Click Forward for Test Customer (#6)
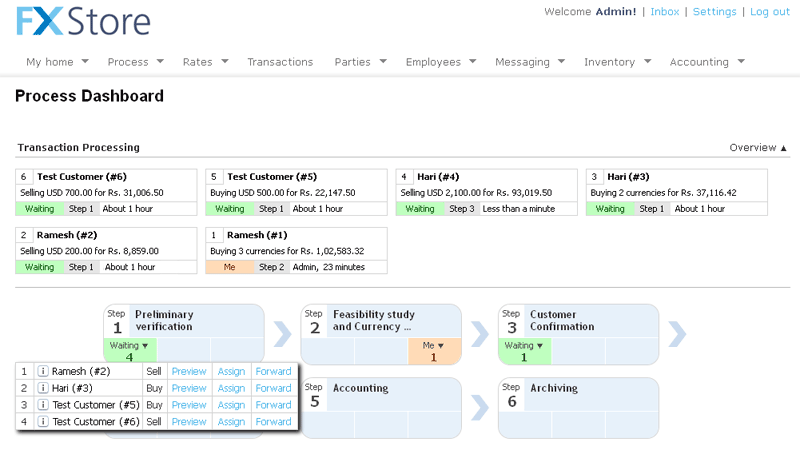Screen dimensions: 800x466 click(x=273, y=422)
